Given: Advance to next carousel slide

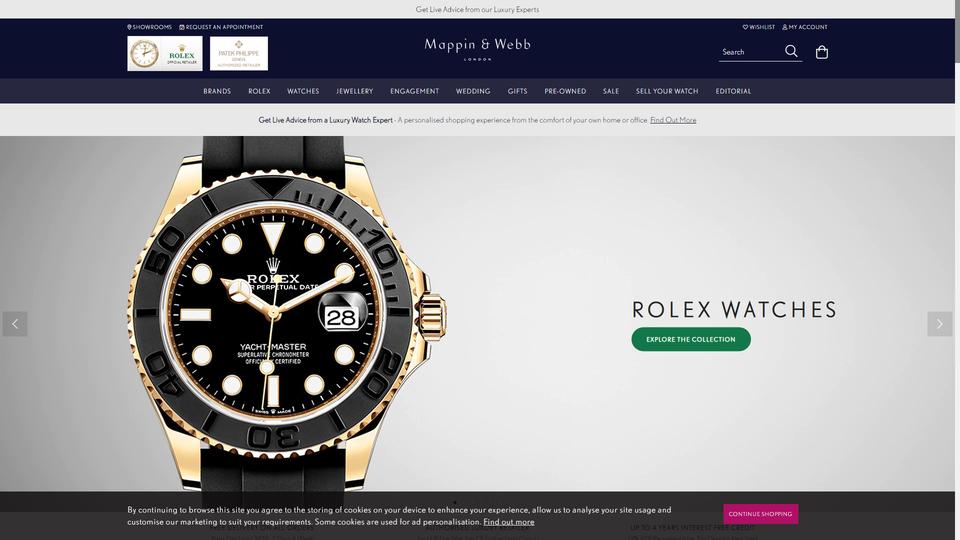Looking at the screenshot, I should (x=939, y=324).
